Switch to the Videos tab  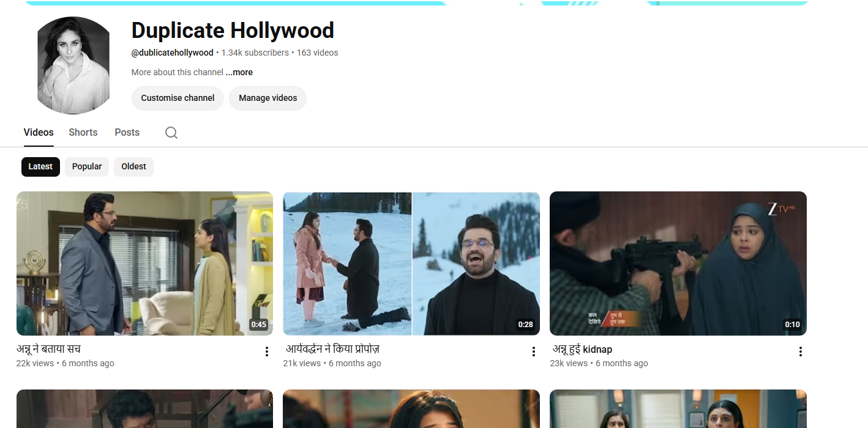[39, 133]
